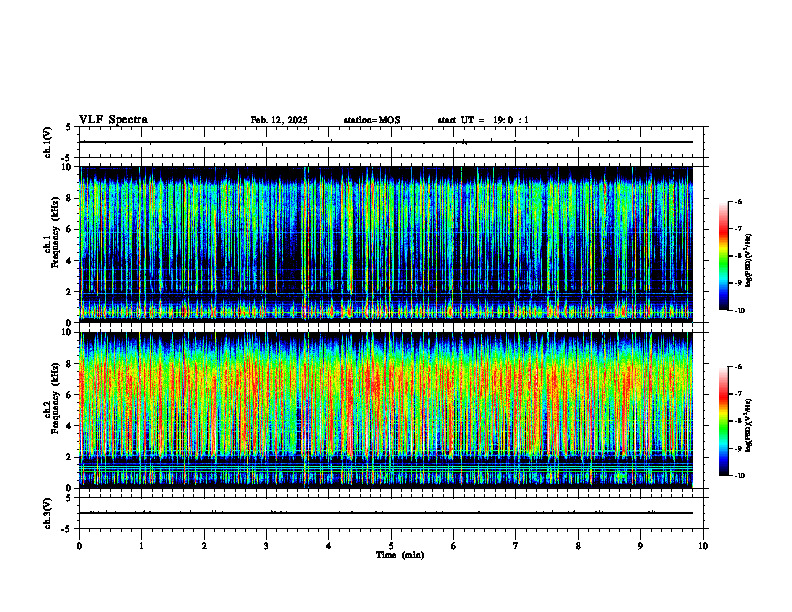Screen dimensions: 792x612
Task: Select the "station=MOS" header text
Action: (x=372, y=120)
